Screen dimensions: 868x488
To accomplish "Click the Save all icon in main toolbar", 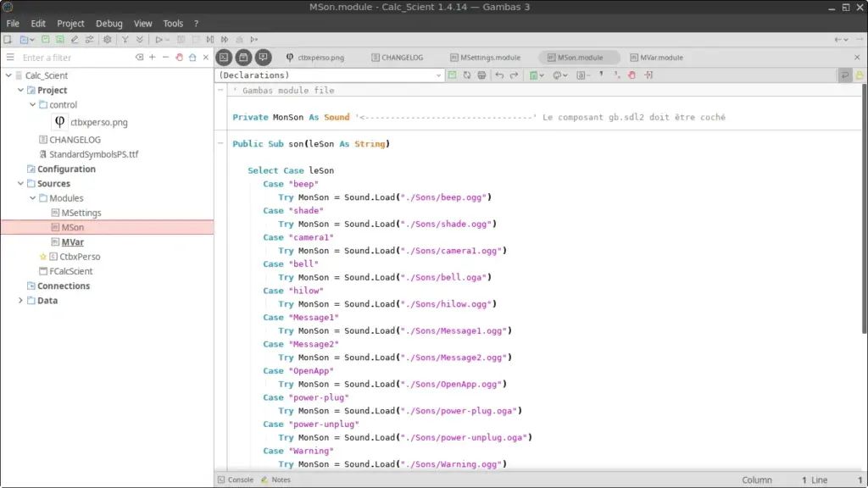I will [x=60, y=39].
